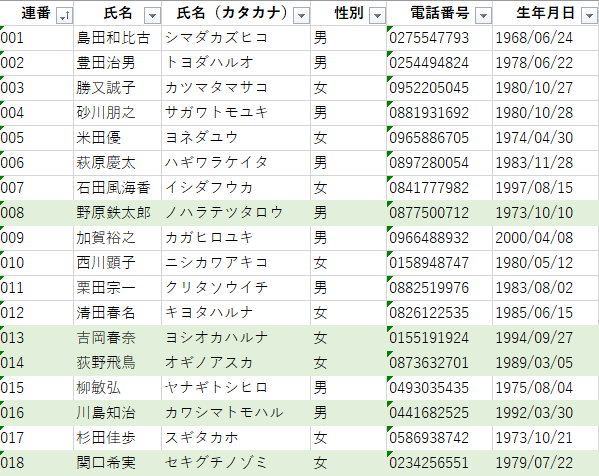Select birthdate cell 1975/08/04
This screenshot has height=476, width=599.
(x=546, y=388)
